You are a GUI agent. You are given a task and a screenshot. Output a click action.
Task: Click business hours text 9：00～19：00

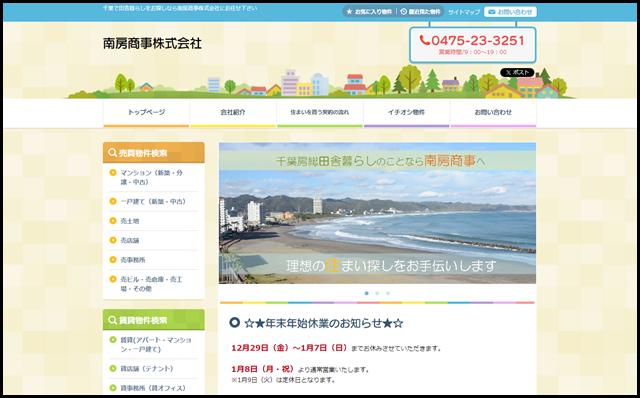(x=487, y=52)
